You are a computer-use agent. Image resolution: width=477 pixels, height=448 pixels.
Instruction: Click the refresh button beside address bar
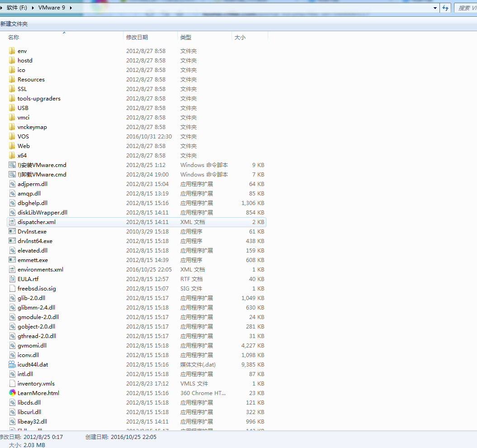click(x=445, y=8)
